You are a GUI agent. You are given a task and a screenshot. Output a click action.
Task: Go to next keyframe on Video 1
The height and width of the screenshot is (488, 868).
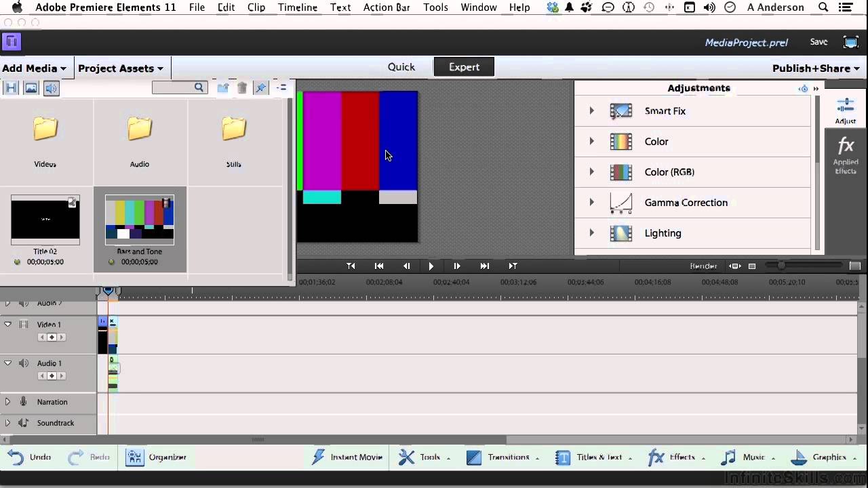click(61, 337)
